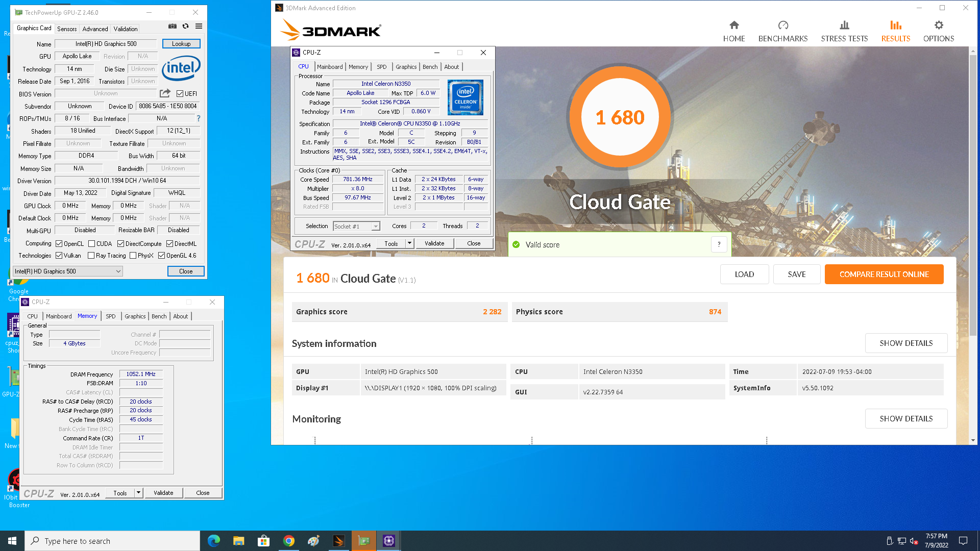980x551 pixels.
Task: Open Microsoft Store from the taskbar
Action: 263,541
